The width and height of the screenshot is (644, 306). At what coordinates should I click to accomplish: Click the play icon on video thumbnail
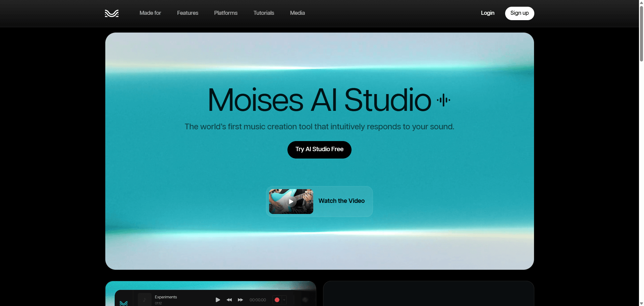[x=291, y=202]
